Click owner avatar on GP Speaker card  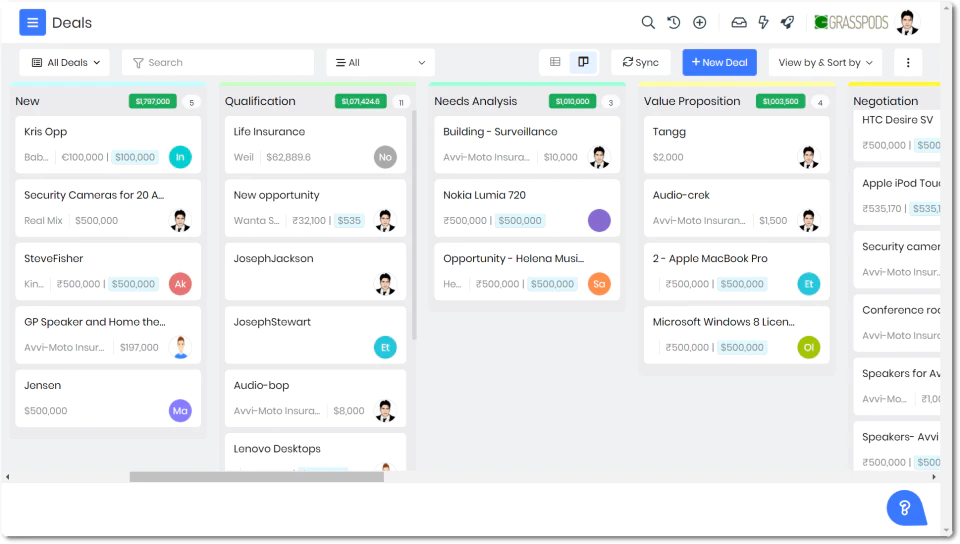[180, 348]
